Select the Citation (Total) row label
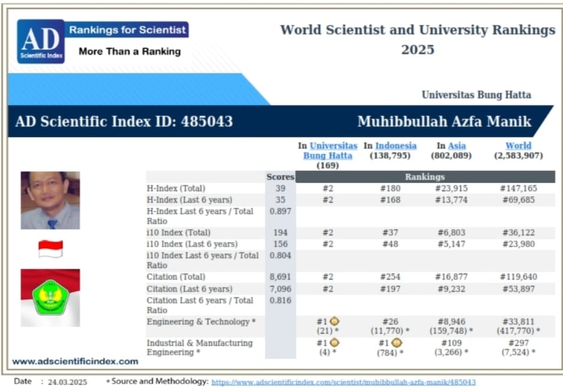This screenshot has width=563, height=392. (x=176, y=277)
